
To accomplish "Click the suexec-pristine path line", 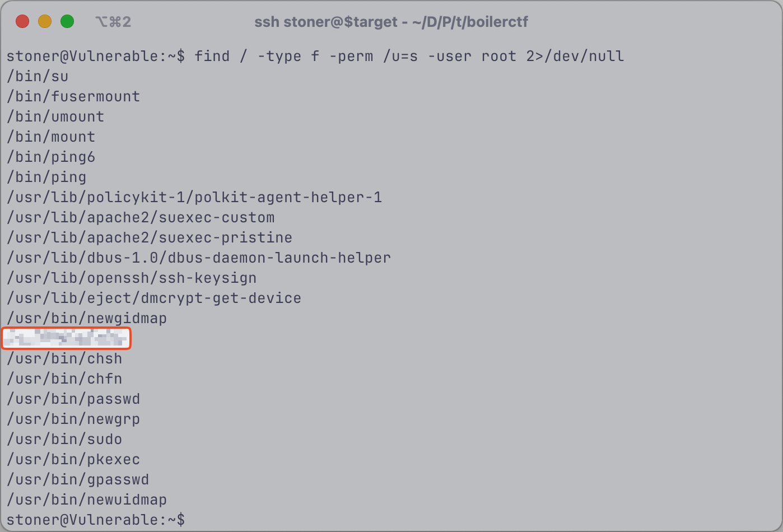I will 150,237.
